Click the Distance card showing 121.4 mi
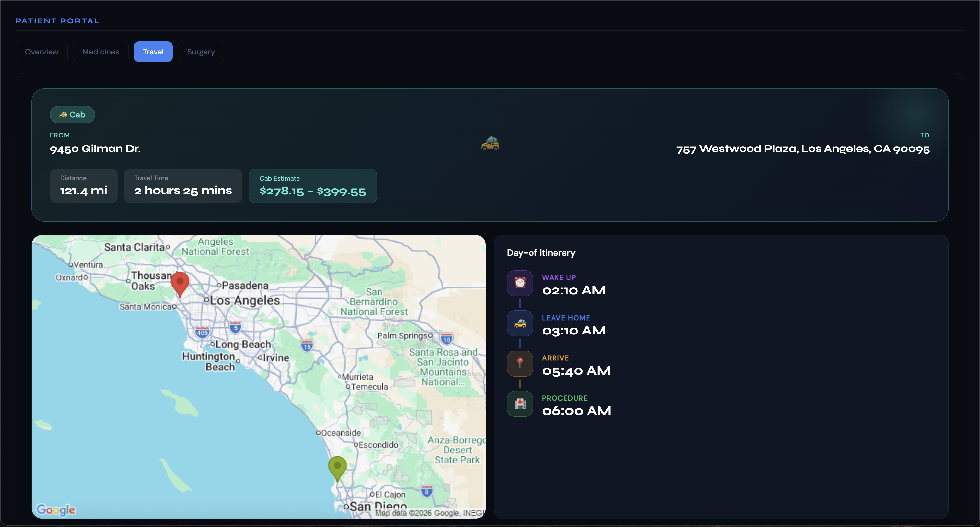This screenshot has width=980, height=527. tap(84, 186)
